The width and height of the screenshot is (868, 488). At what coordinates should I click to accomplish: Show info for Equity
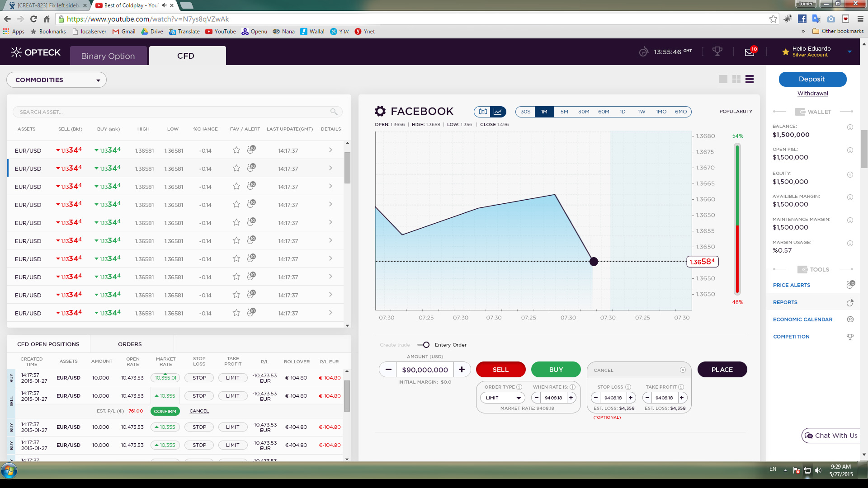coord(850,174)
